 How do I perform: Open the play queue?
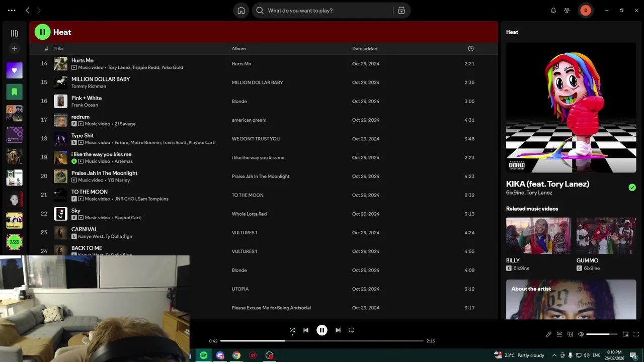559,334
